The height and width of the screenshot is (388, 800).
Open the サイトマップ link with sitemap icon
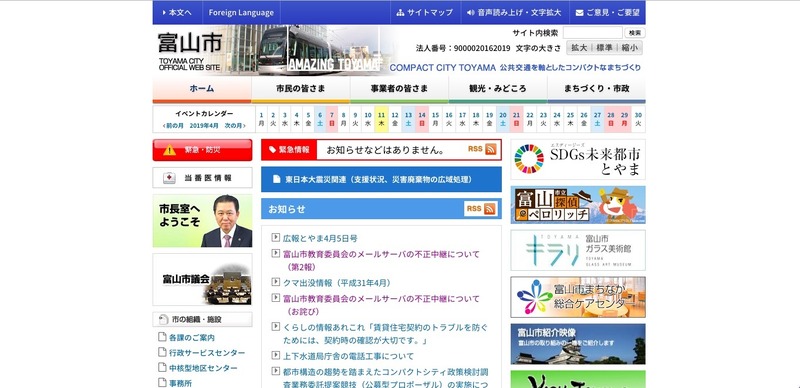coord(425,13)
